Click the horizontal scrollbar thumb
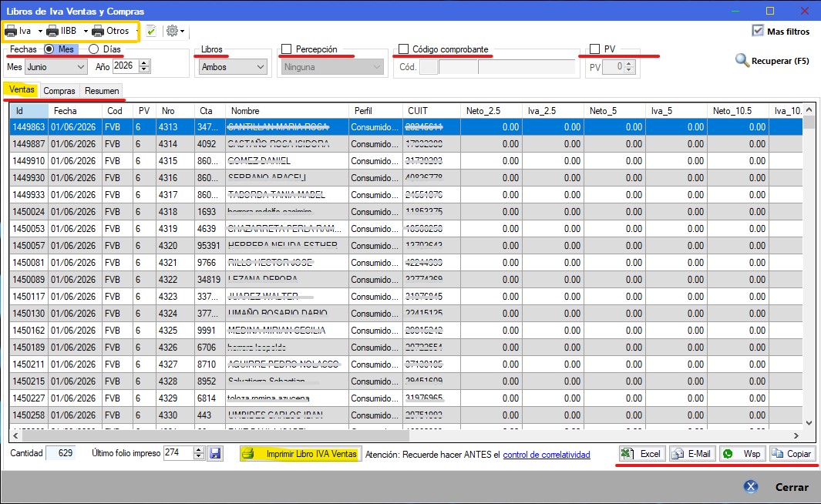The image size is (821, 504). [215, 435]
